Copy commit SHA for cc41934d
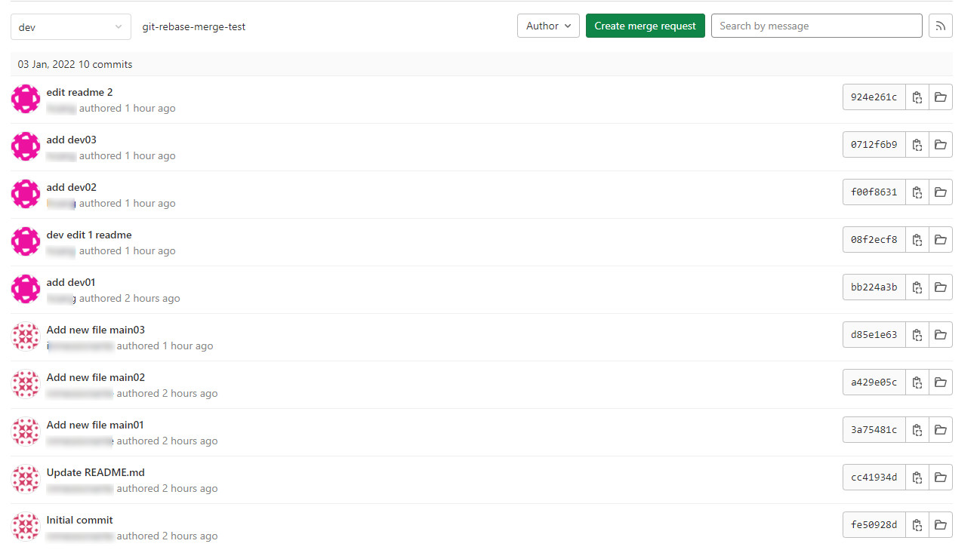The height and width of the screenshot is (556, 980). [917, 478]
